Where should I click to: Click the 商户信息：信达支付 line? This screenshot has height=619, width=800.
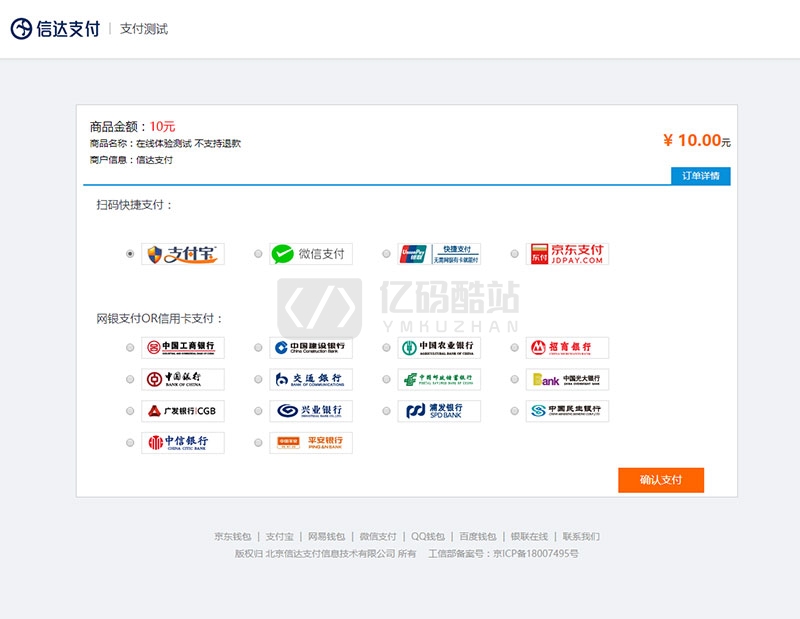131,160
